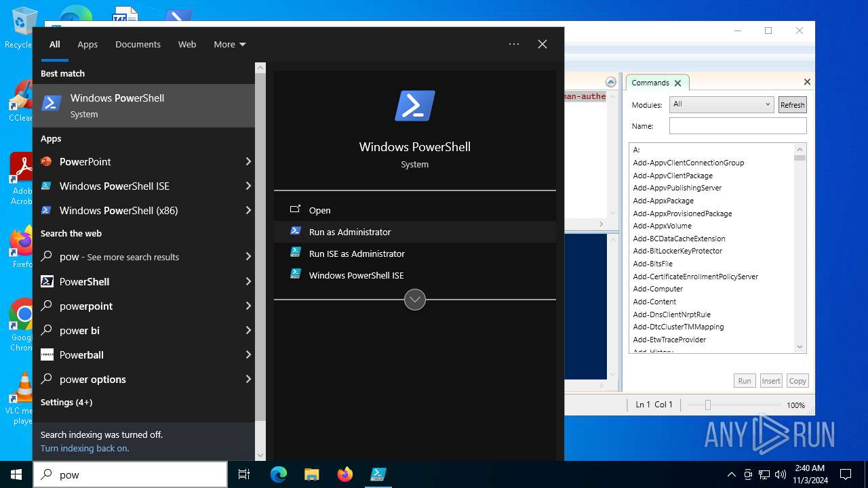The width and height of the screenshot is (868, 488).
Task: Switch to the Apps search tab
Action: (x=87, y=44)
